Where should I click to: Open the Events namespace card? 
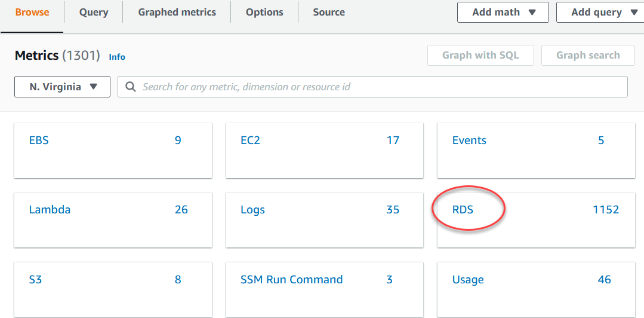pyautogui.click(x=469, y=140)
